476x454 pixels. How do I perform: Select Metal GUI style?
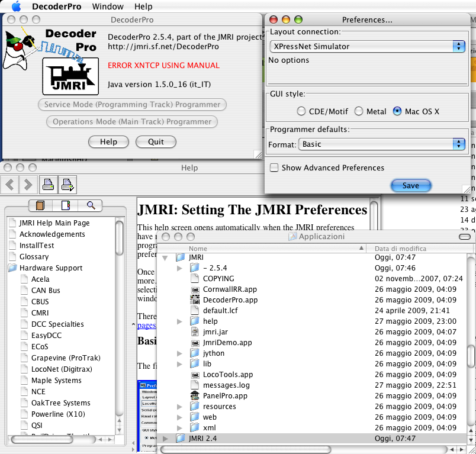click(x=359, y=111)
